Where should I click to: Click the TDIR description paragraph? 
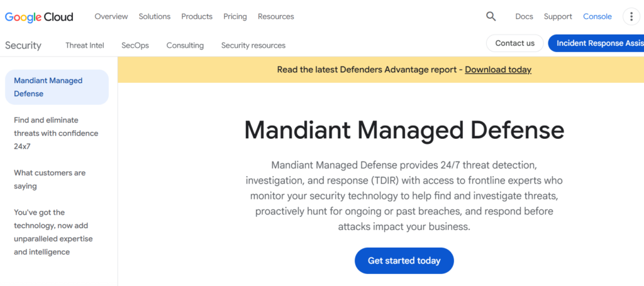click(x=404, y=195)
